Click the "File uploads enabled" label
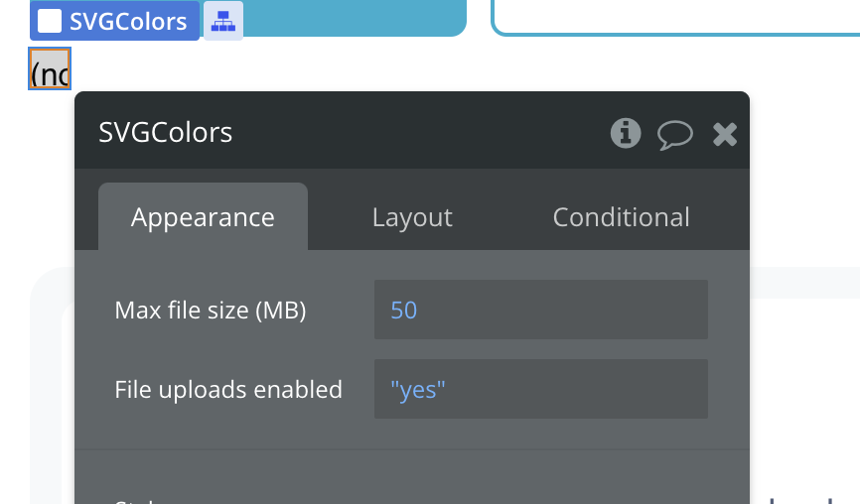This screenshot has height=504, width=860. point(228,390)
